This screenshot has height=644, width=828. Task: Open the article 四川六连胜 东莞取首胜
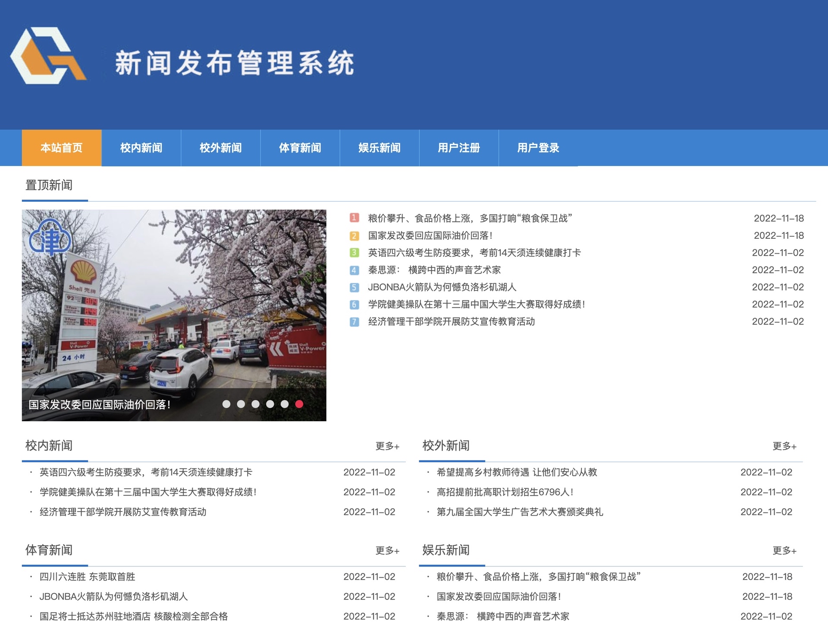(88, 577)
